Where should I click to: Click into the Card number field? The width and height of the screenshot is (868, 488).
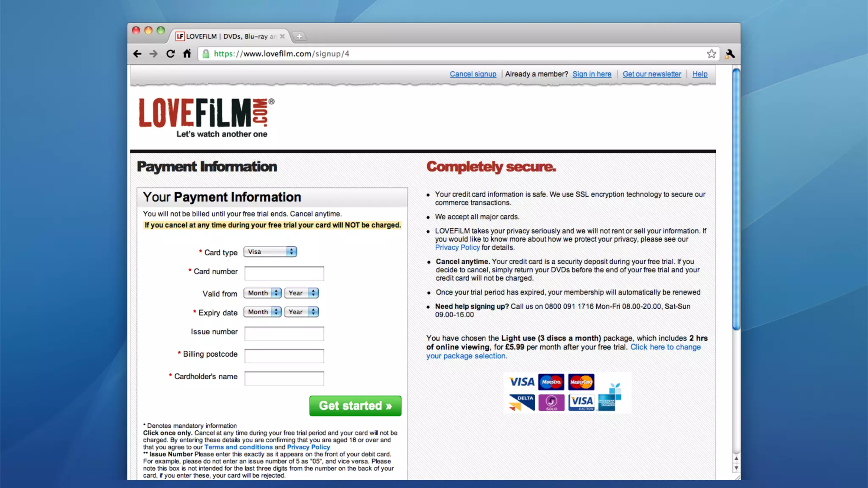pyautogui.click(x=284, y=273)
